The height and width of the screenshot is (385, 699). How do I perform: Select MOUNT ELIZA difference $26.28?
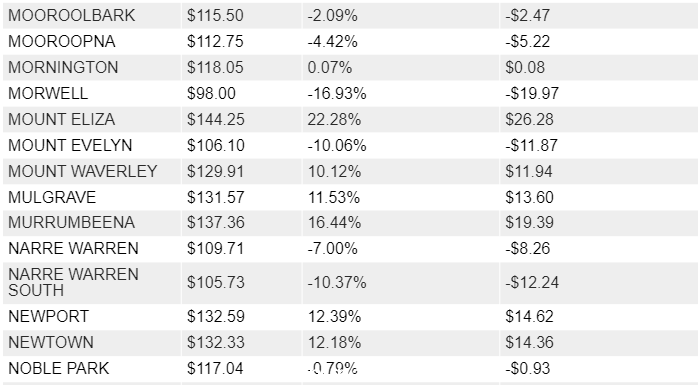[529, 119]
